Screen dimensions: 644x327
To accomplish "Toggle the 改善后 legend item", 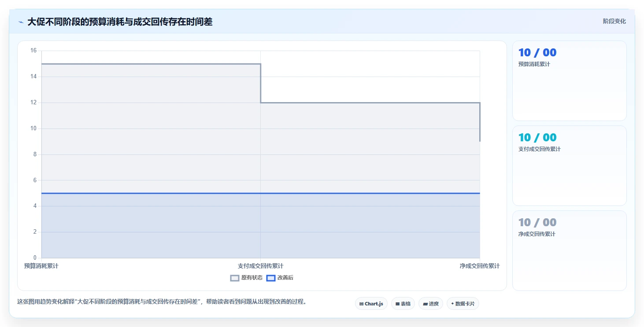I will pyautogui.click(x=280, y=278).
